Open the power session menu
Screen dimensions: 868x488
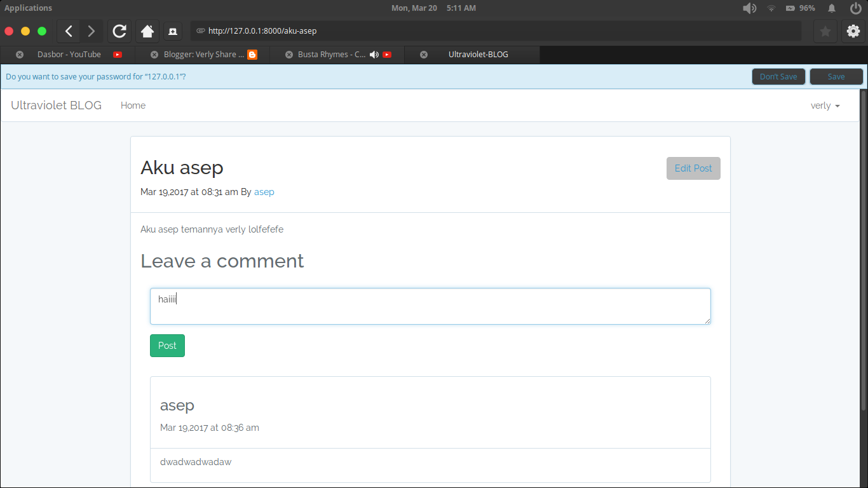tap(855, 8)
